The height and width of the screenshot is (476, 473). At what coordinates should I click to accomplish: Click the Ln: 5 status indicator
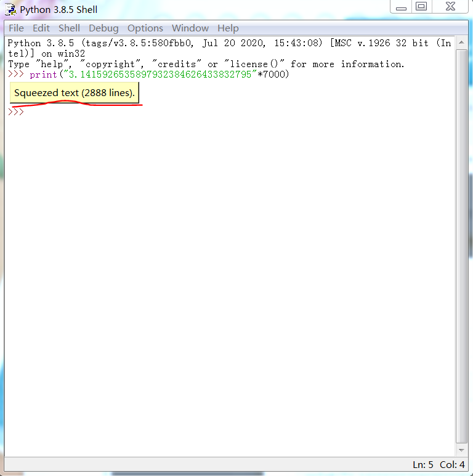pyautogui.click(x=423, y=465)
